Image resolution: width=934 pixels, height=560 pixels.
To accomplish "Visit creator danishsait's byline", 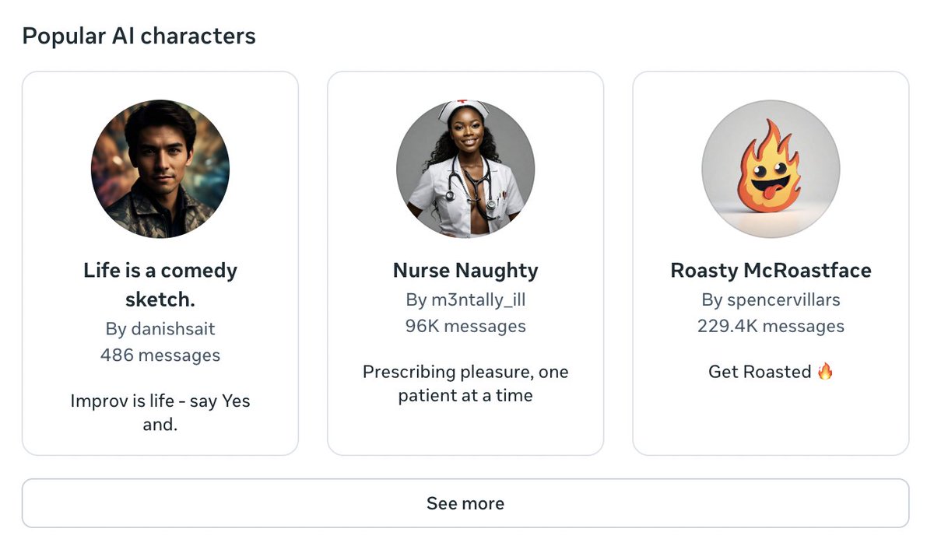I will tap(160, 329).
